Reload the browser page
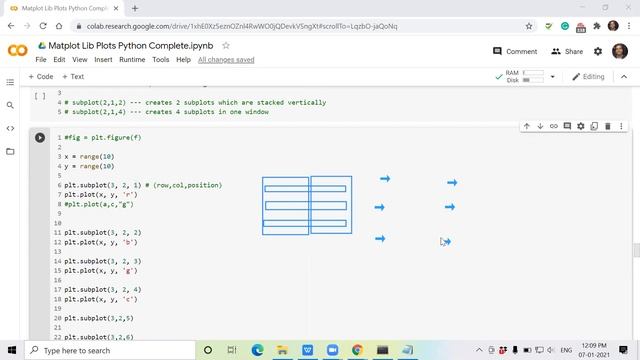 [43, 26]
